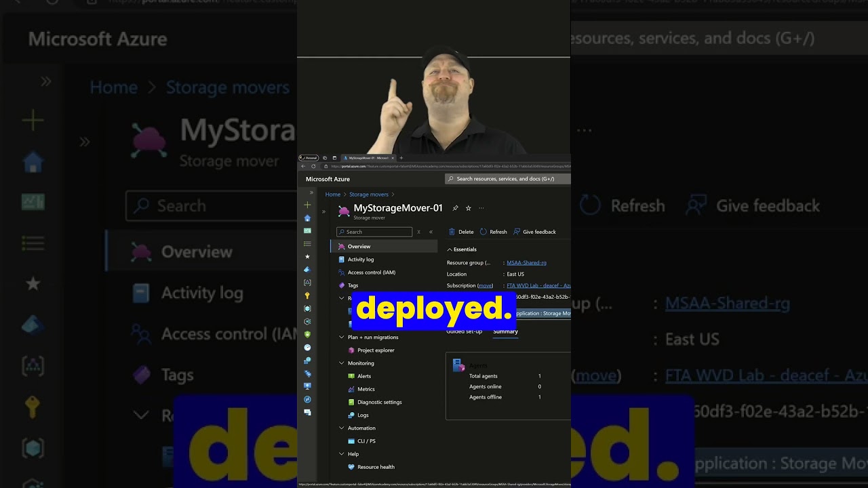868x488 pixels.
Task: Click the Activity log notebook icon
Action: tap(341, 260)
